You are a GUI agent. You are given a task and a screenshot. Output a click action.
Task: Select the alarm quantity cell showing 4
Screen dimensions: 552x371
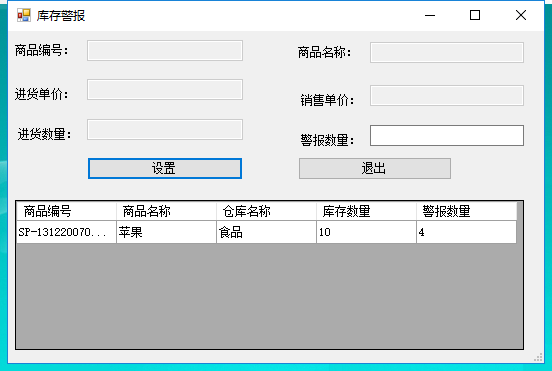click(466, 232)
